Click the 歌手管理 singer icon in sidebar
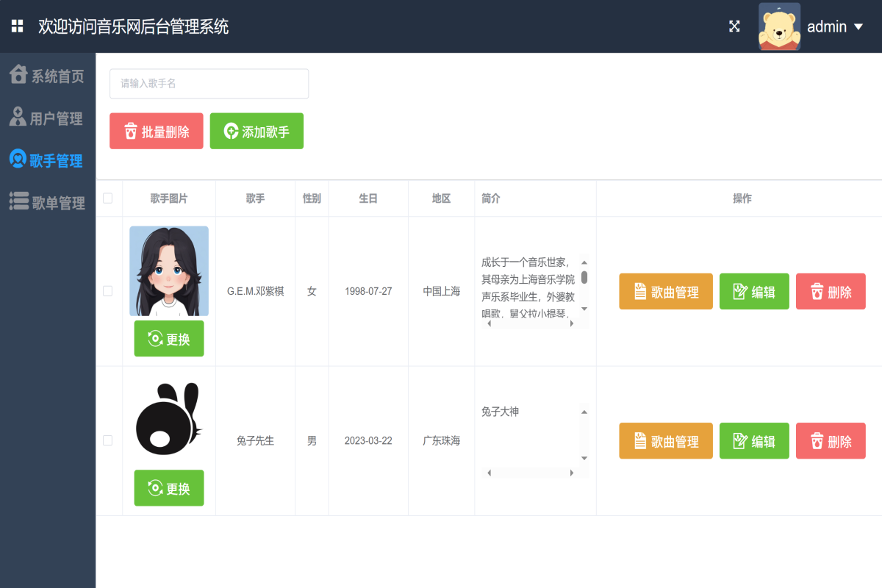The image size is (882, 588). pyautogui.click(x=16, y=159)
